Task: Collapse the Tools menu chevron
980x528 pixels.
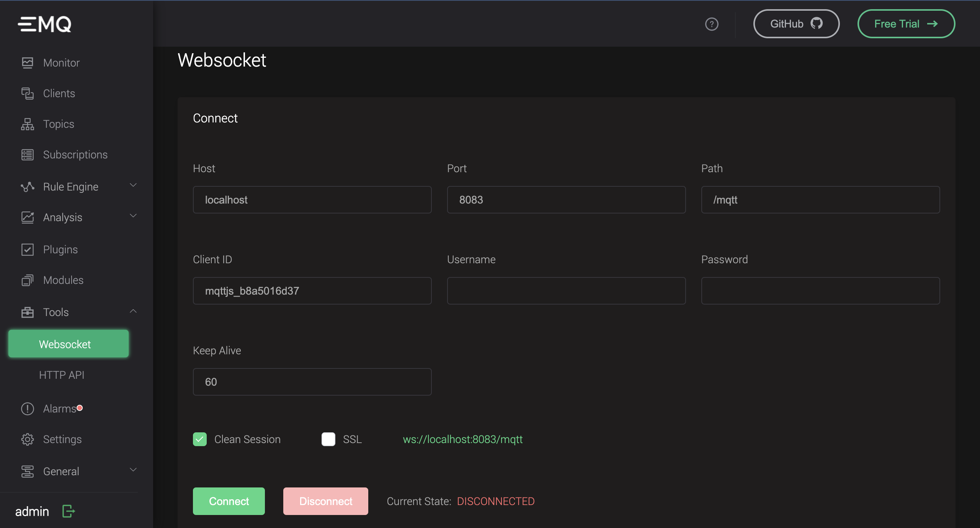Action: pyautogui.click(x=133, y=311)
